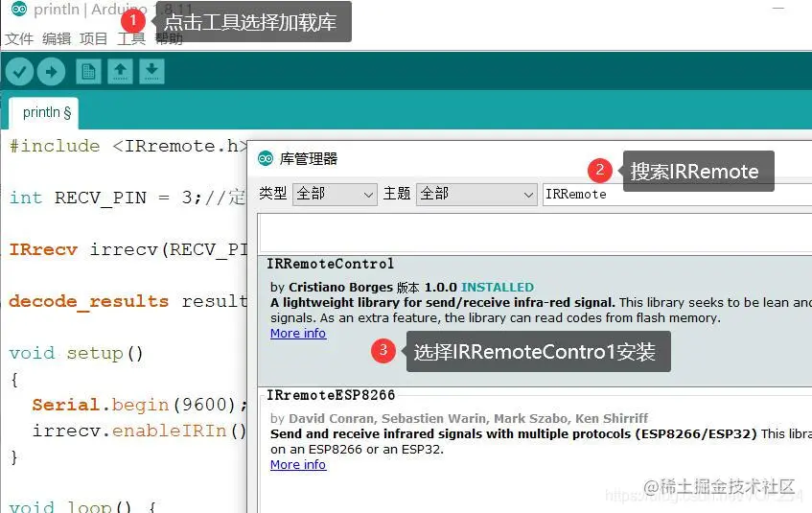Click the Serial.begin(9600) code line
Viewport: 812px width, 513px height.
pyautogui.click(x=140, y=405)
